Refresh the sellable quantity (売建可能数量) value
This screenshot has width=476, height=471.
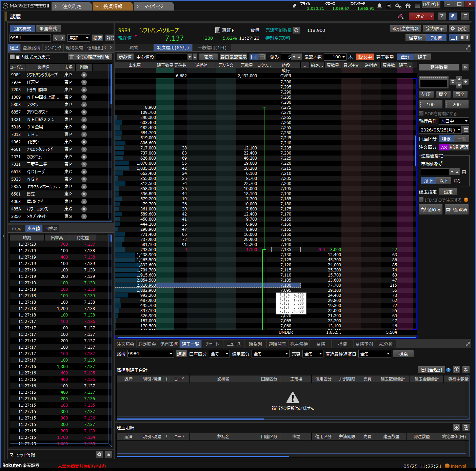296,30
